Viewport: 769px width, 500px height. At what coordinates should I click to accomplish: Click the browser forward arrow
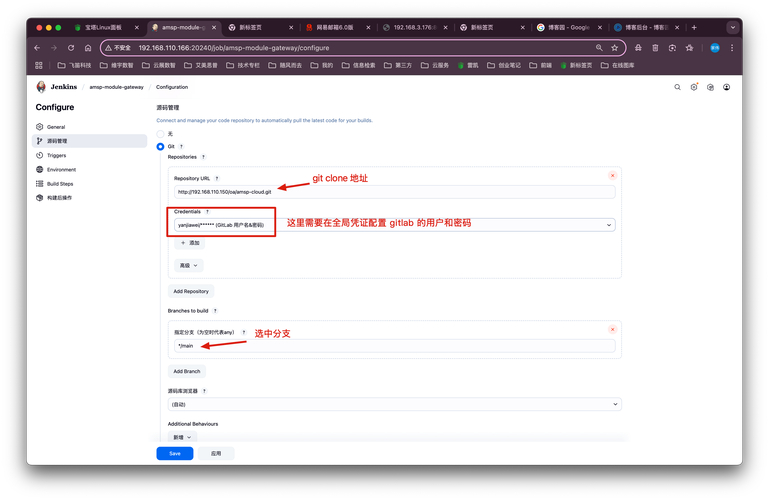point(54,48)
